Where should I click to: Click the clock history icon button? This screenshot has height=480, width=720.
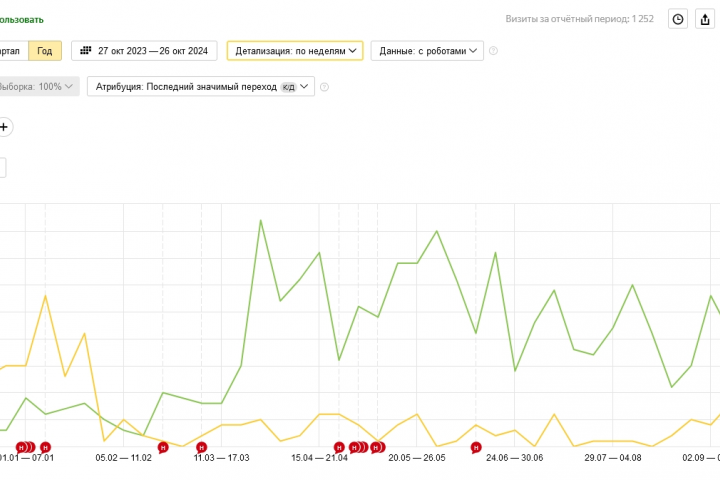pyautogui.click(x=678, y=19)
